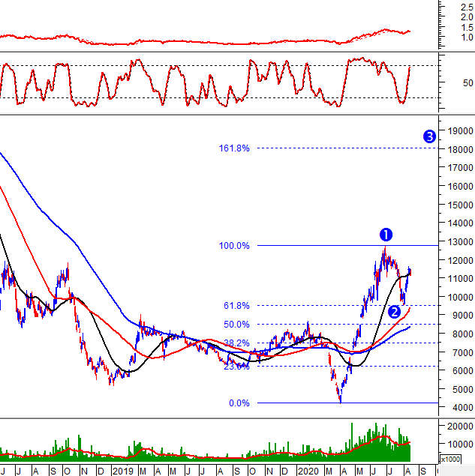Select the 50.0% Fibonacci retracement label
Viewport: 475px width, 476px height.
[236, 325]
